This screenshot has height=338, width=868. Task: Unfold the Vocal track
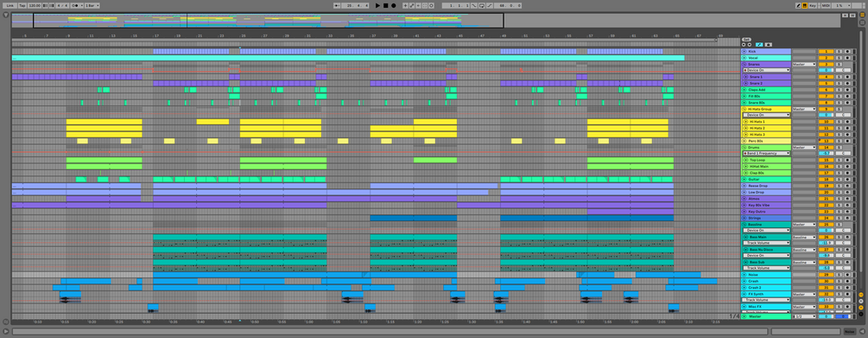tap(744, 58)
